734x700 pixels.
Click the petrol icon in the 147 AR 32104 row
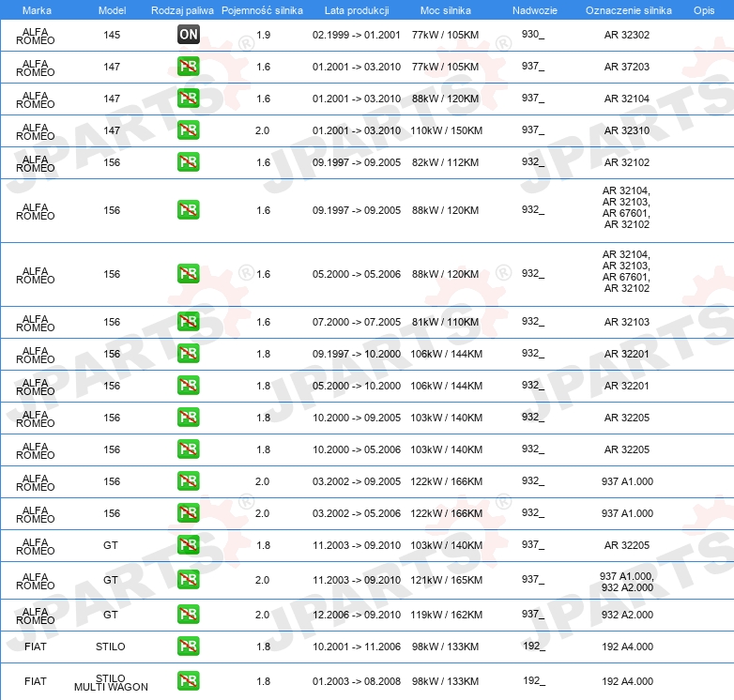point(188,98)
